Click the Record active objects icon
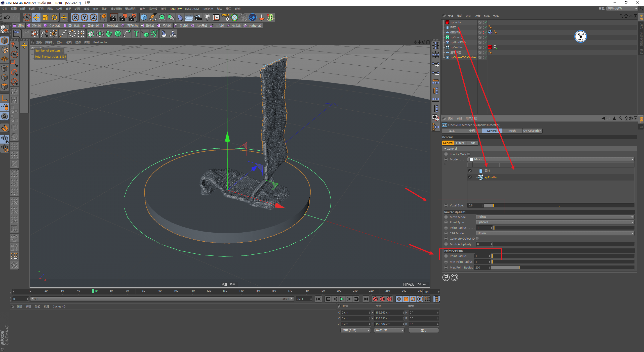The image size is (644, 352). pos(375,299)
